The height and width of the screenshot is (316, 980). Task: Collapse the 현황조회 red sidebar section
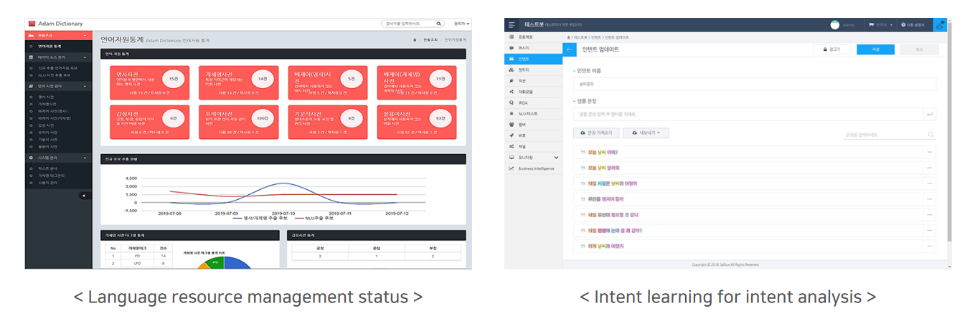click(59, 35)
